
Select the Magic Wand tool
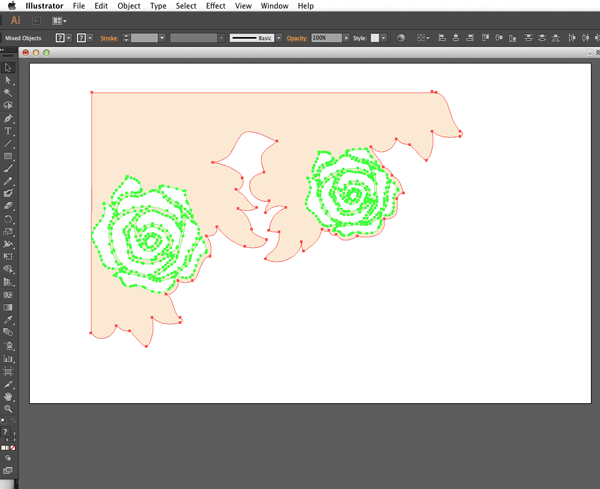8,93
